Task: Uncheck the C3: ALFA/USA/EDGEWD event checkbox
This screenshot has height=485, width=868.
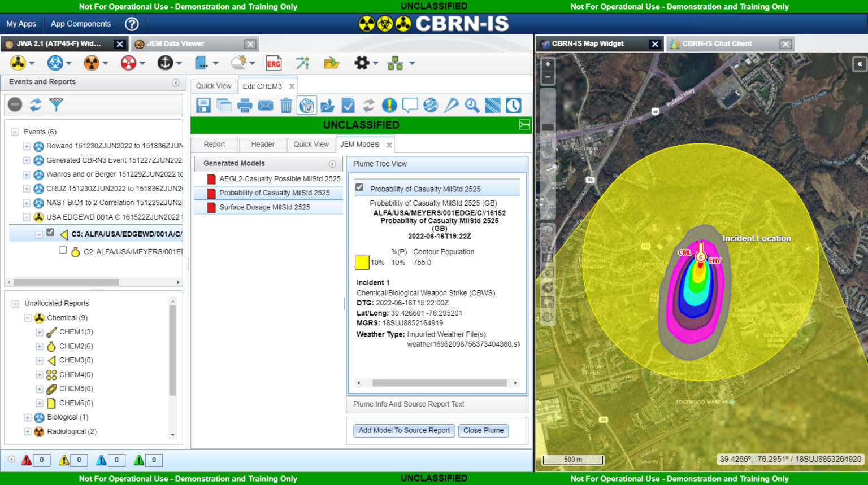Action: [x=50, y=233]
